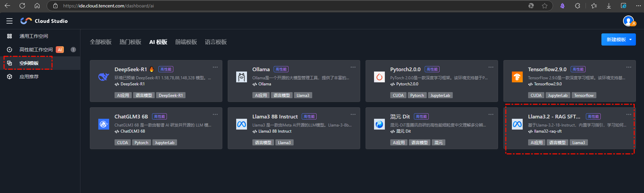Click the Tensorflow tag on Tensorflow2.9.0 card
This screenshot has height=193, width=644.
coord(584,95)
